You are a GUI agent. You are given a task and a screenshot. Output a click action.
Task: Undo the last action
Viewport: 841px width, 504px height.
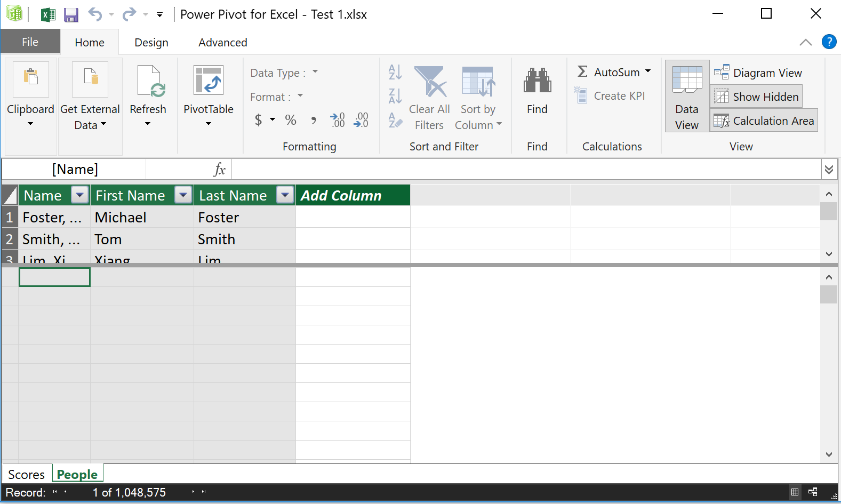[x=95, y=14]
